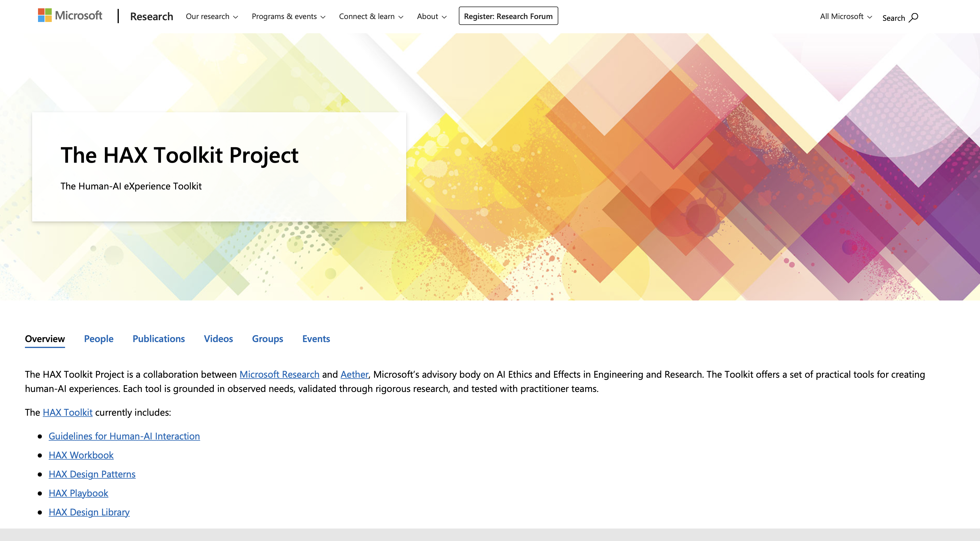Click Register: Research Forum button

508,16
